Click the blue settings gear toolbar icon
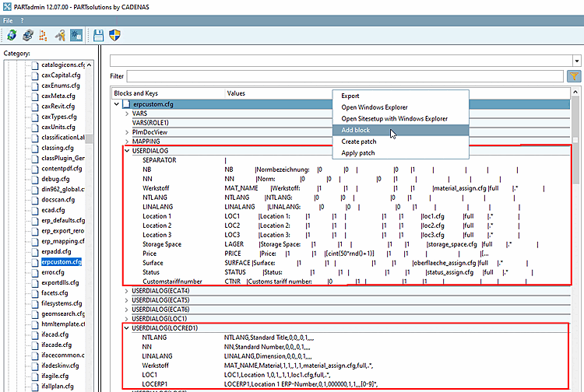 click(77, 35)
